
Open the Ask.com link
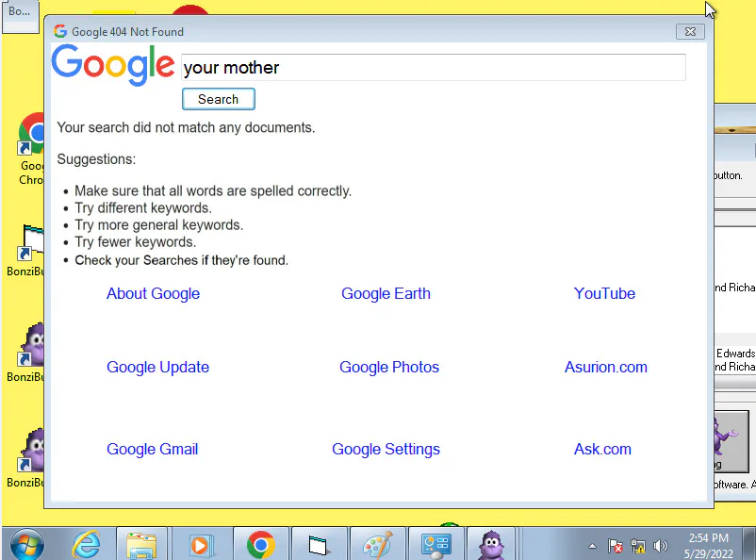click(x=602, y=449)
